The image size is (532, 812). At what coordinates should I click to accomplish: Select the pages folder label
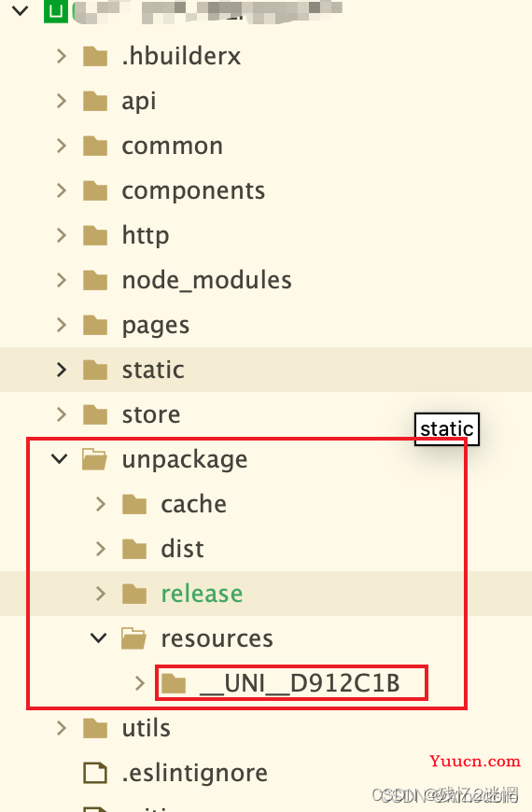tap(156, 325)
